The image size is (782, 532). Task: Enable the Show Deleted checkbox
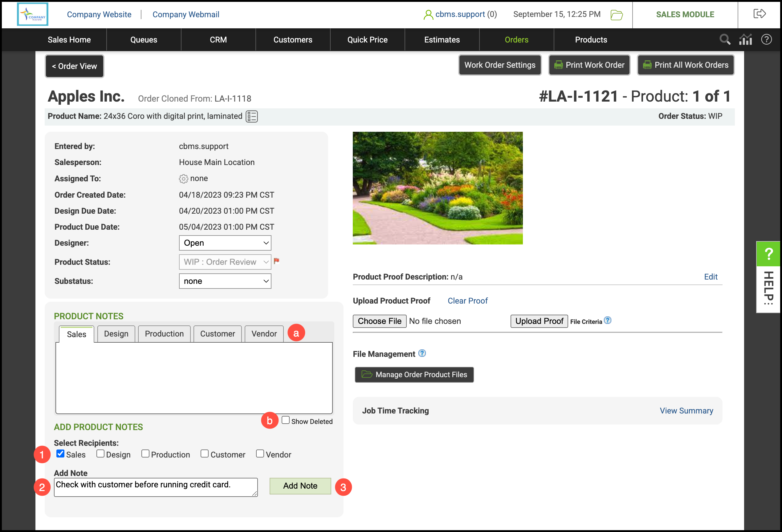285,420
